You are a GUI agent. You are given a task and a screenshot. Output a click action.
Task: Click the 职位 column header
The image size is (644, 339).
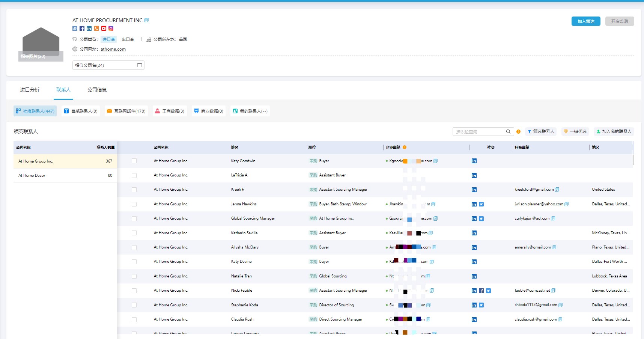click(312, 148)
